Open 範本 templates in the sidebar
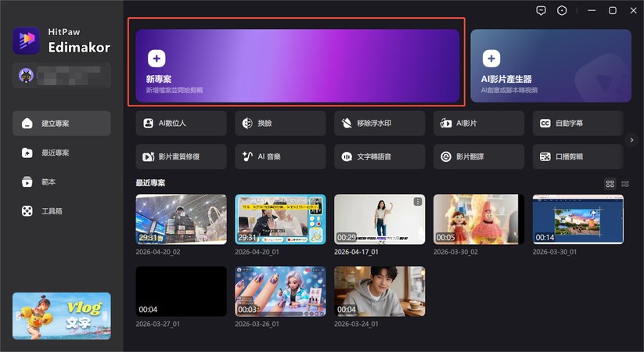 click(62, 182)
